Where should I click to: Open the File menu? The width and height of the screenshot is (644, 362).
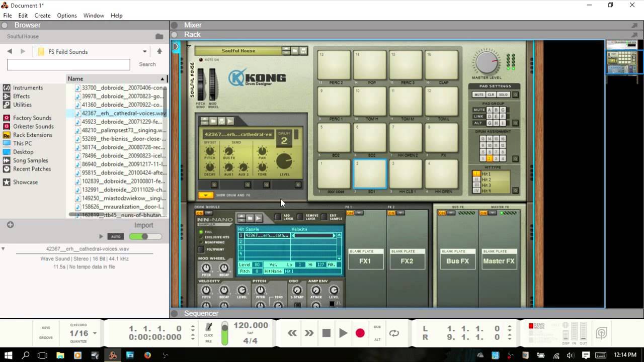[x=8, y=16]
